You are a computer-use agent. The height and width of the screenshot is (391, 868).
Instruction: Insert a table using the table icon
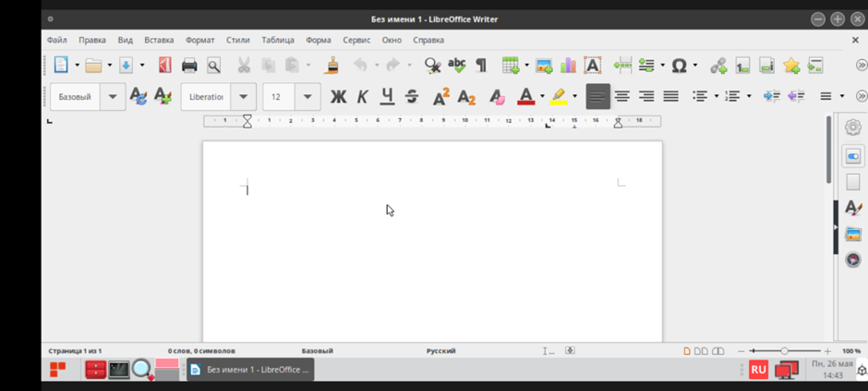511,66
